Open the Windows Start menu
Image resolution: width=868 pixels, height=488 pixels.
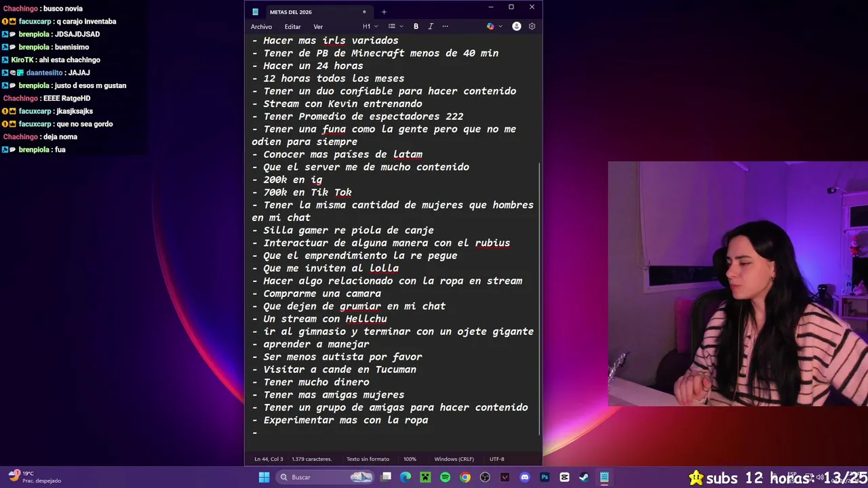(x=264, y=477)
